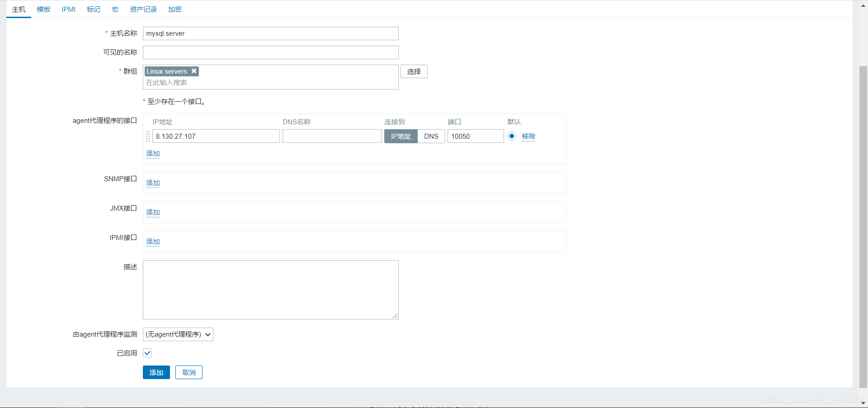Click the scrollbar down arrow
Image resolution: width=868 pixels, height=408 pixels.
863,403
